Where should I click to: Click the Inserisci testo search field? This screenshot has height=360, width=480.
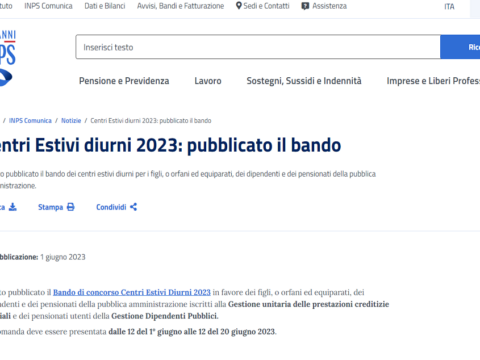(258, 47)
